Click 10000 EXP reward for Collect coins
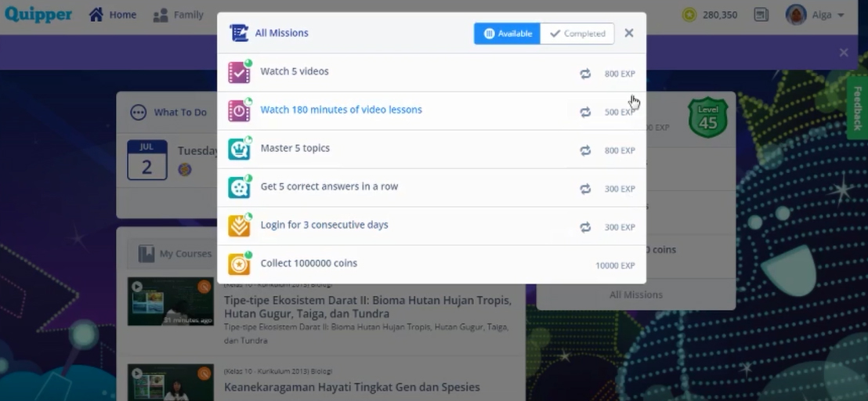This screenshot has width=868, height=401. pos(615,266)
